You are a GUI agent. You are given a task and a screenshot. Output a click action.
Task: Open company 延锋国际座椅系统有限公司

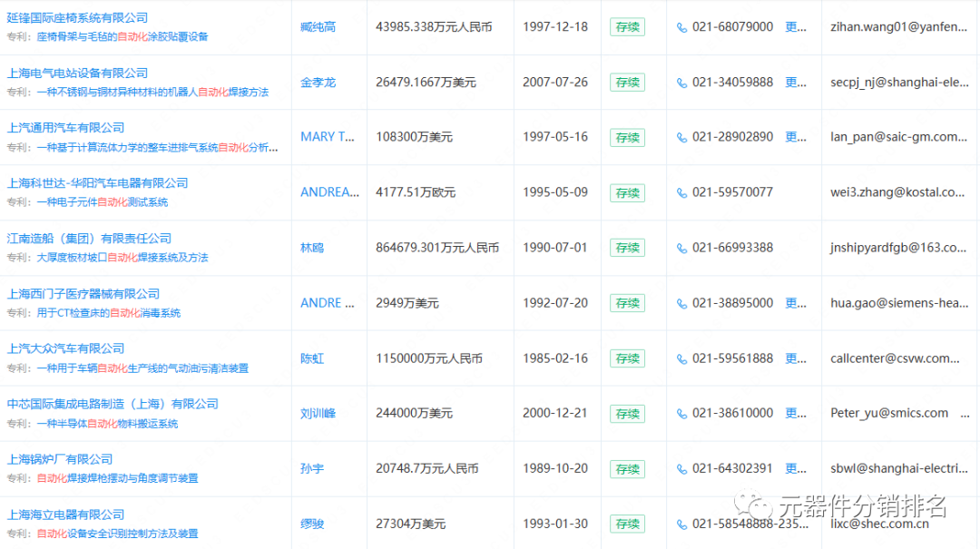pyautogui.click(x=77, y=17)
